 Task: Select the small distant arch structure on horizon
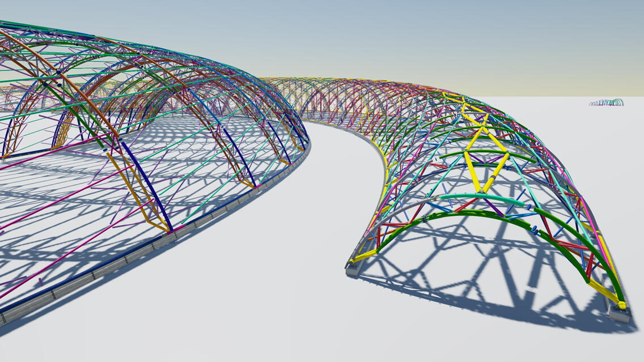click(x=606, y=102)
